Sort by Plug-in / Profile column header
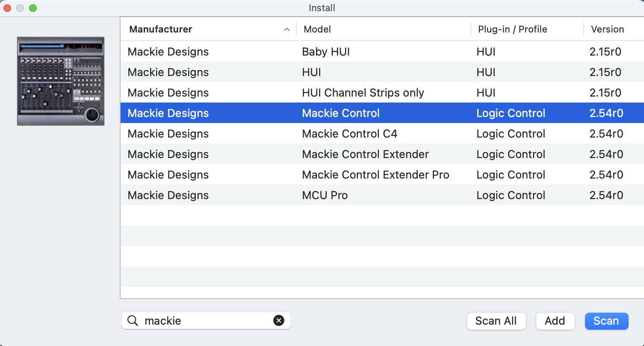This screenshot has height=346, width=644. click(x=512, y=29)
